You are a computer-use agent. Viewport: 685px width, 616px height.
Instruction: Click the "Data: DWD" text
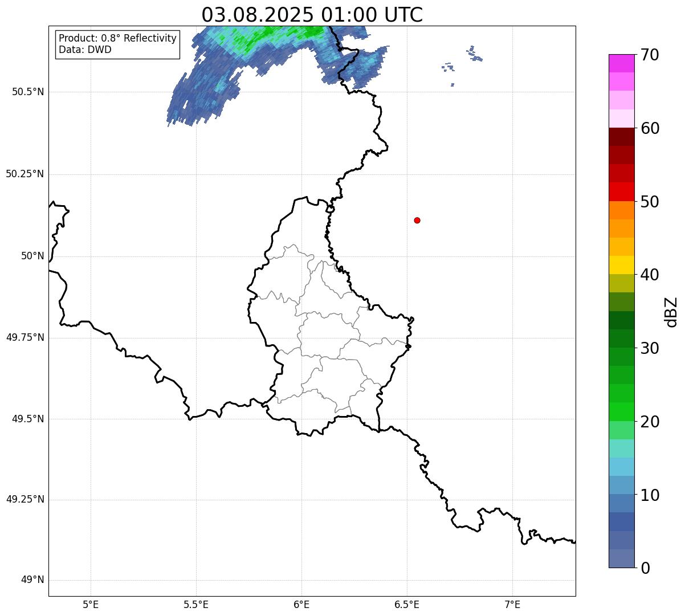pos(85,50)
